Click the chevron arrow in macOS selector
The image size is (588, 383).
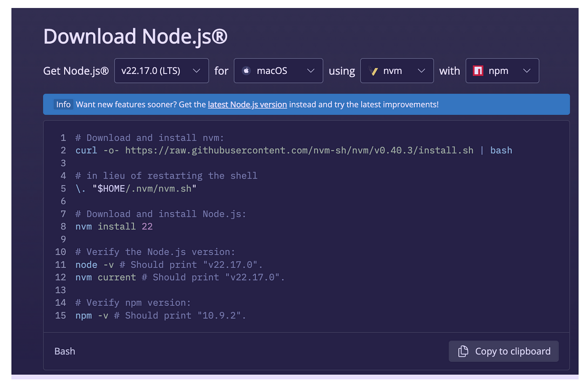point(311,71)
